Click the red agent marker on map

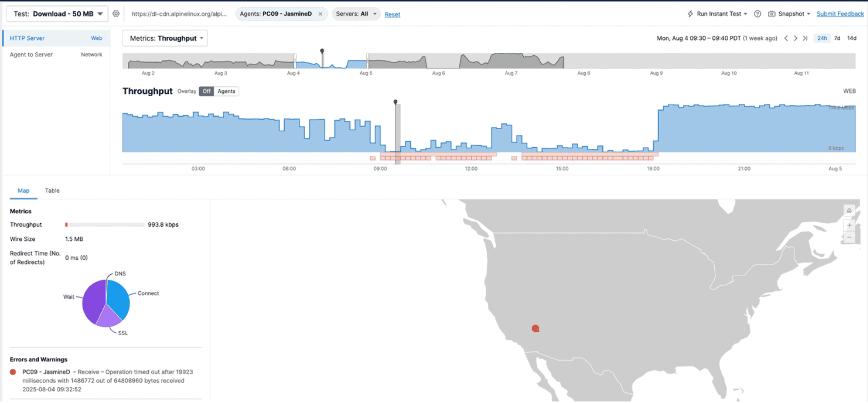point(535,329)
